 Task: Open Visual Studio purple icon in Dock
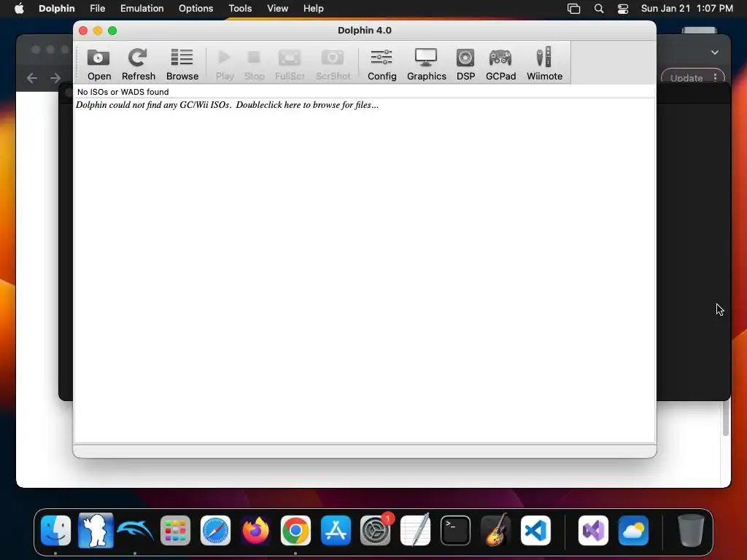tap(593, 531)
